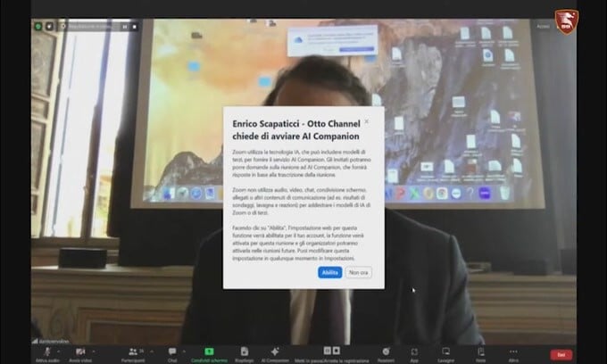Open the Reazioni menu
The height and width of the screenshot is (364, 607).
pos(386,354)
